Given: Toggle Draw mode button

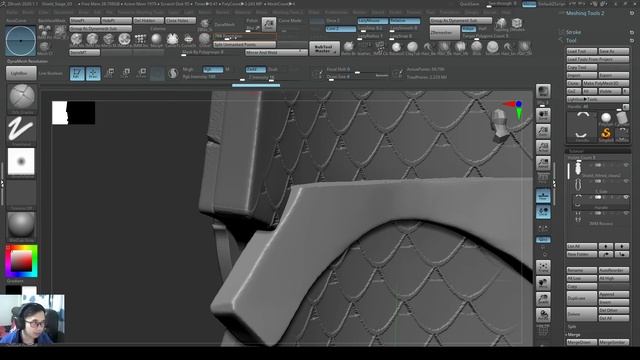Looking at the screenshot, I should point(93,73).
